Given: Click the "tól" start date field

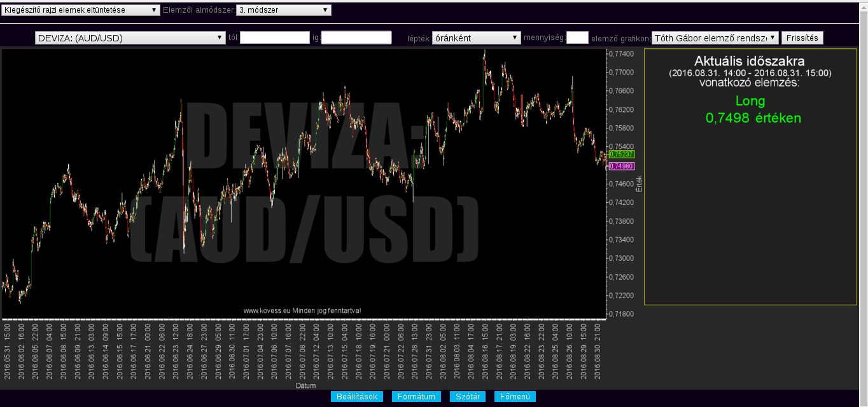Looking at the screenshot, I should (x=274, y=38).
